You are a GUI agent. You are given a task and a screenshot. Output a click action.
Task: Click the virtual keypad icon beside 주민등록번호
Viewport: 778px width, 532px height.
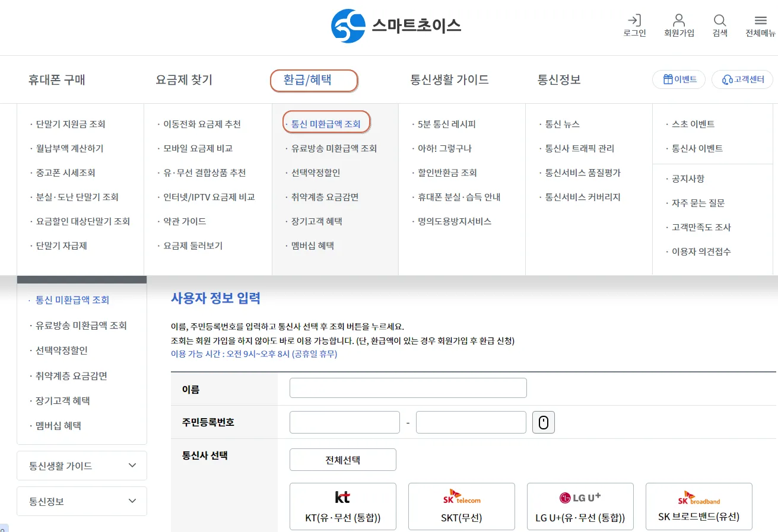(543, 422)
